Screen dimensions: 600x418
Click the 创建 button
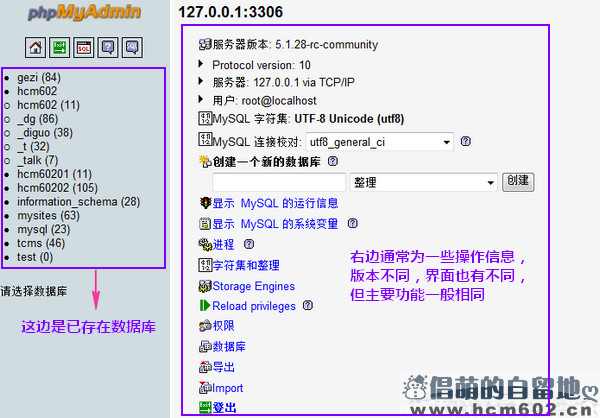518,181
